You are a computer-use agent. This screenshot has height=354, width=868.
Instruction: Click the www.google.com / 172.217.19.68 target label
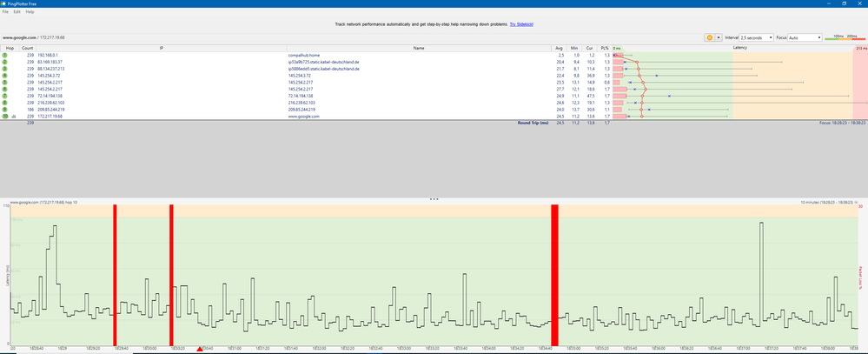(x=34, y=37)
